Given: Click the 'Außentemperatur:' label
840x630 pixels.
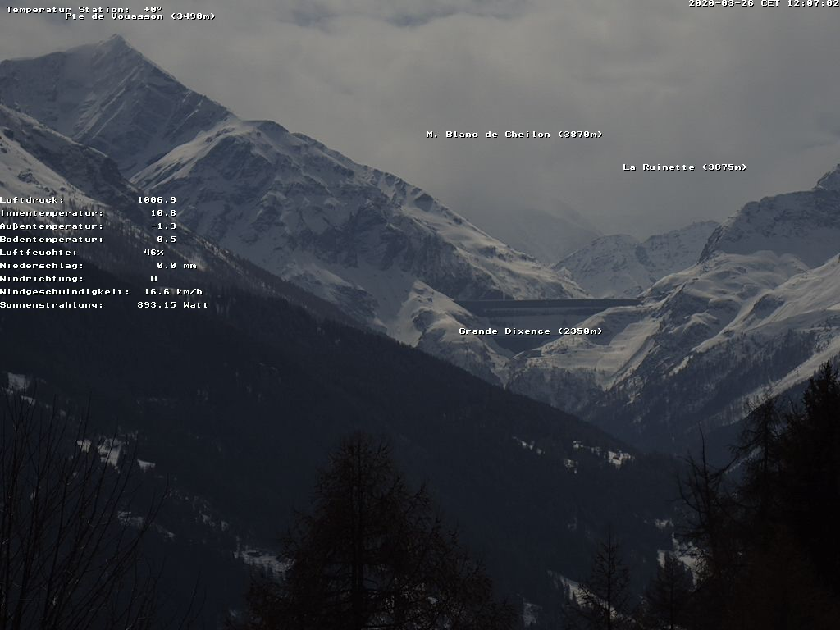Looking at the screenshot, I should (x=52, y=226).
